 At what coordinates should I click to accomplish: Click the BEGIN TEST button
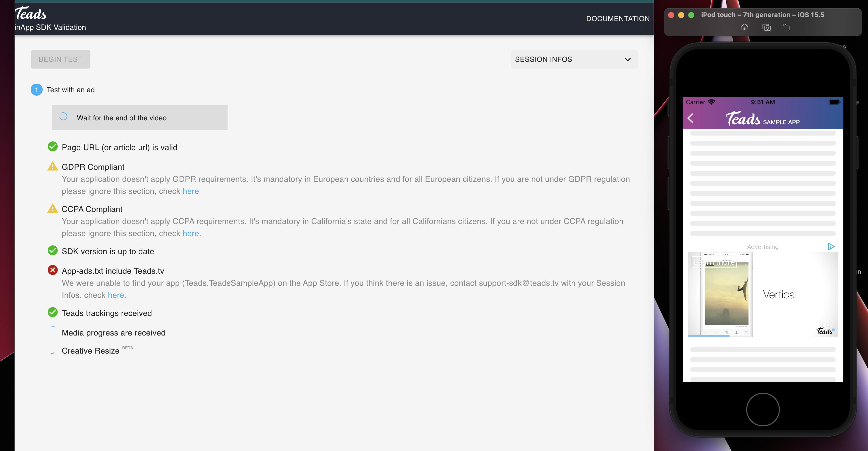coord(60,59)
